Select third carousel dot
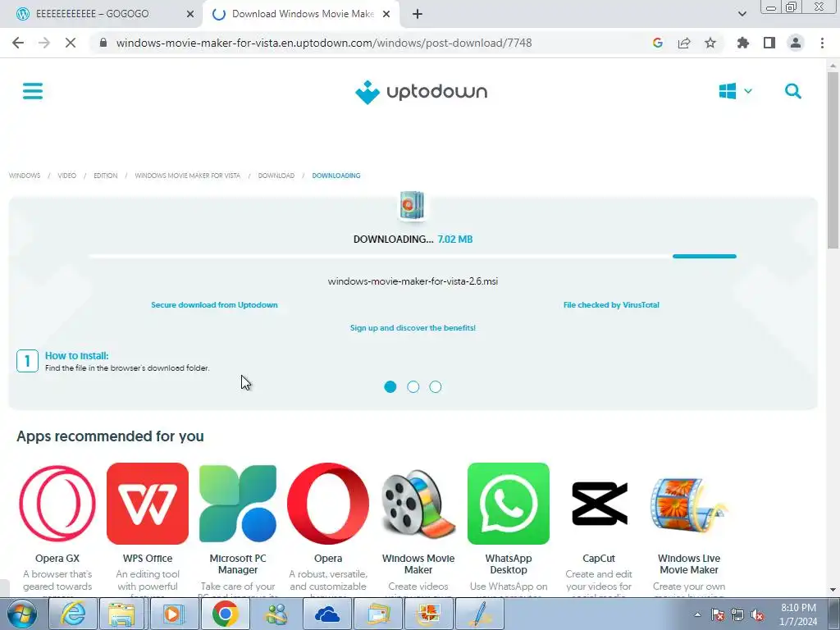The width and height of the screenshot is (840, 630). click(x=436, y=387)
